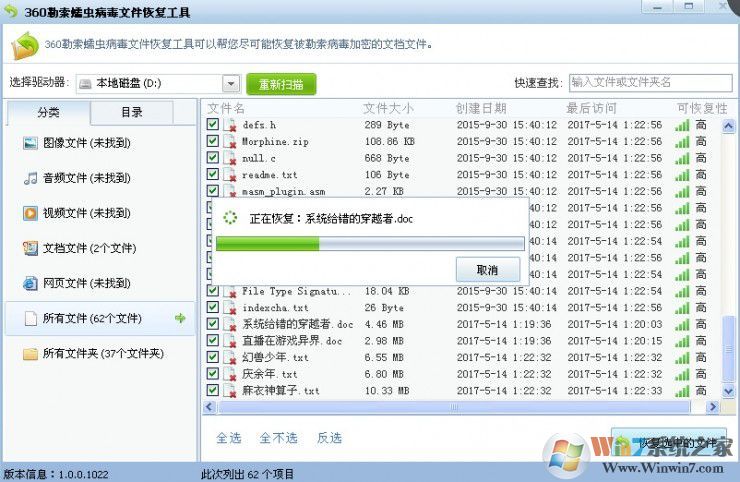Click the 全选 select all link
This screenshot has width=740, height=482.
point(229,438)
